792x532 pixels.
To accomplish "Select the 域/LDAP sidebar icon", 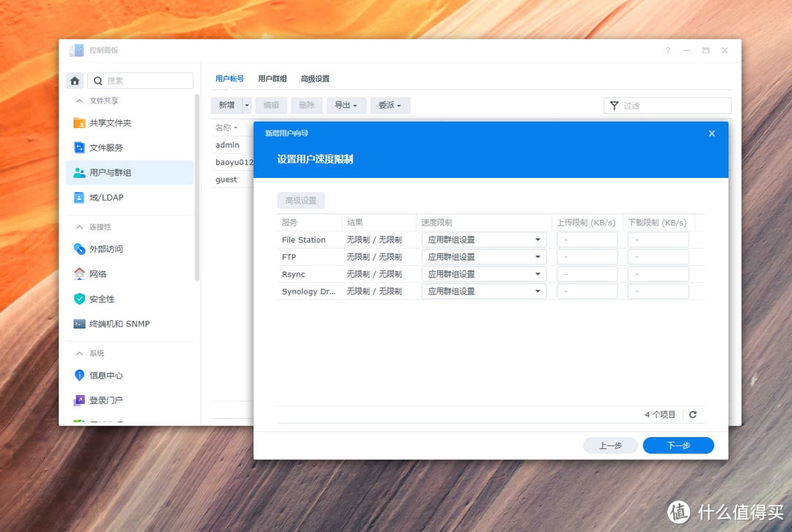I will click(79, 198).
